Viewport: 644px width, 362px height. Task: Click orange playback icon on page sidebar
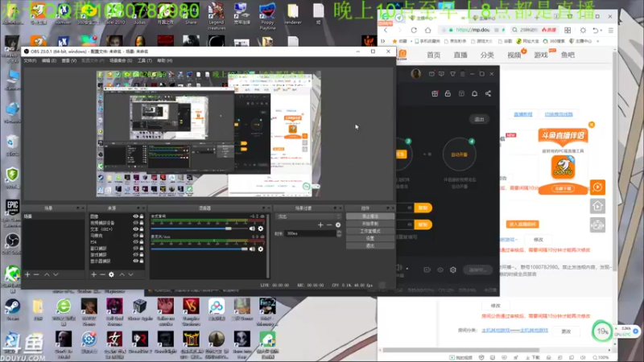point(597,187)
